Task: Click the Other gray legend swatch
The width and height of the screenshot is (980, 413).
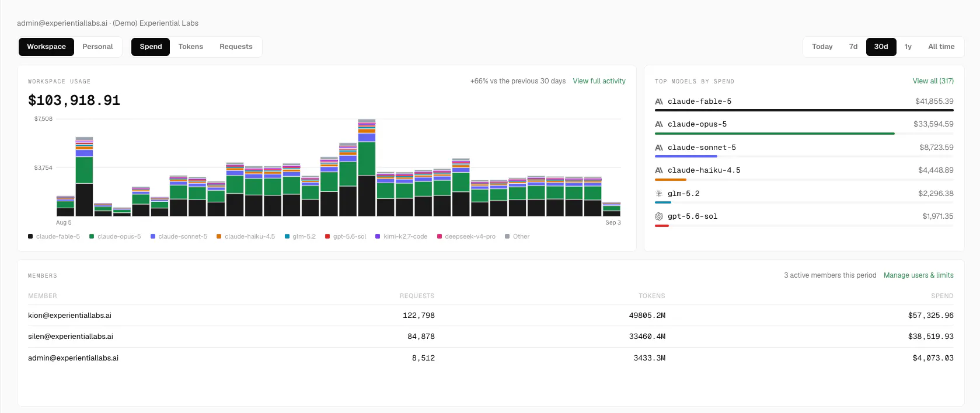Action: tap(507, 236)
